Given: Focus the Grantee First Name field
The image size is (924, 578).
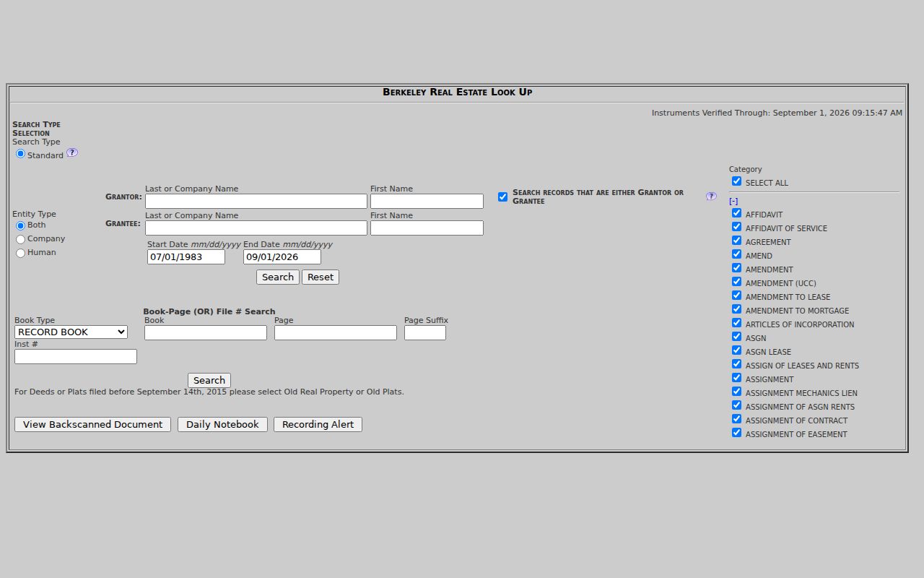Looking at the screenshot, I should pos(427,228).
